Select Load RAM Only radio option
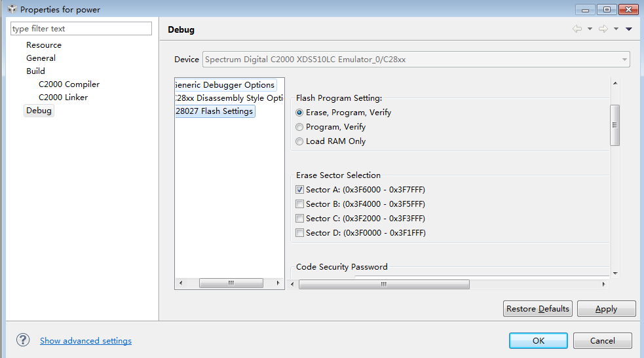The width and height of the screenshot is (644, 358). 299,141
